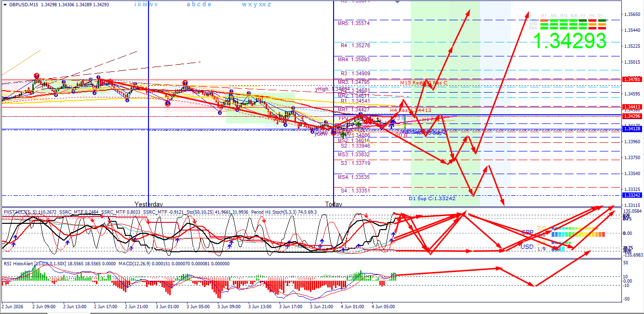Click the H1 timeframe label in signal panel
Image resolution: width=644 pixels, height=314 pixels.
583,15
